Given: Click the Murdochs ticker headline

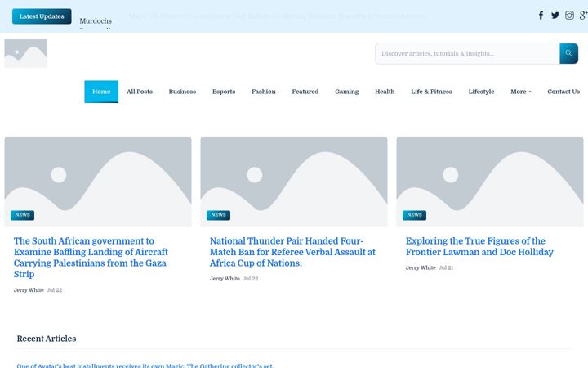Looking at the screenshot, I should tap(96, 21).
